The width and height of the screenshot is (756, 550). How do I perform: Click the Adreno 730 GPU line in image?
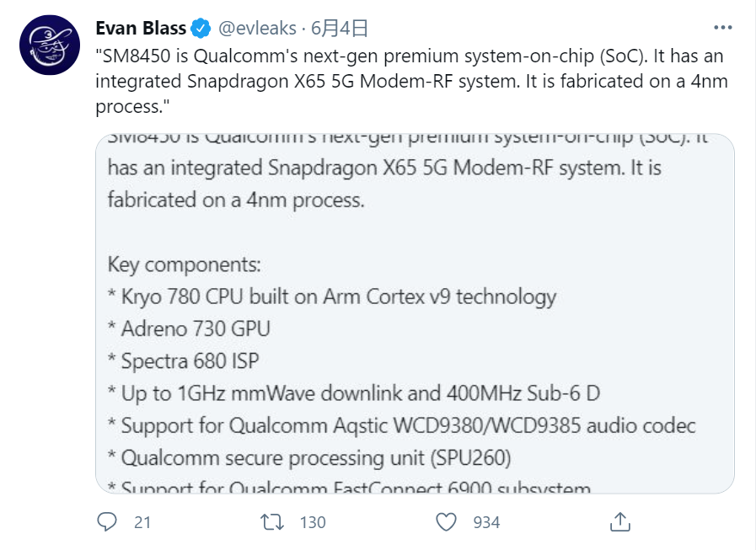(x=189, y=328)
